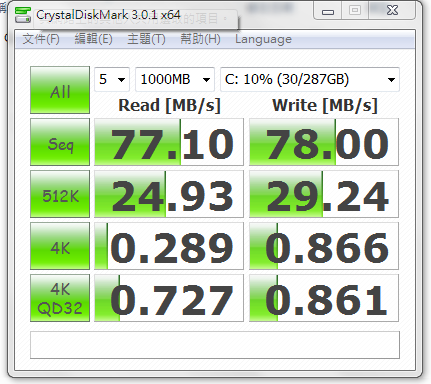
Task: Close the CrystalDiskMark window
Action: (392, 11)
